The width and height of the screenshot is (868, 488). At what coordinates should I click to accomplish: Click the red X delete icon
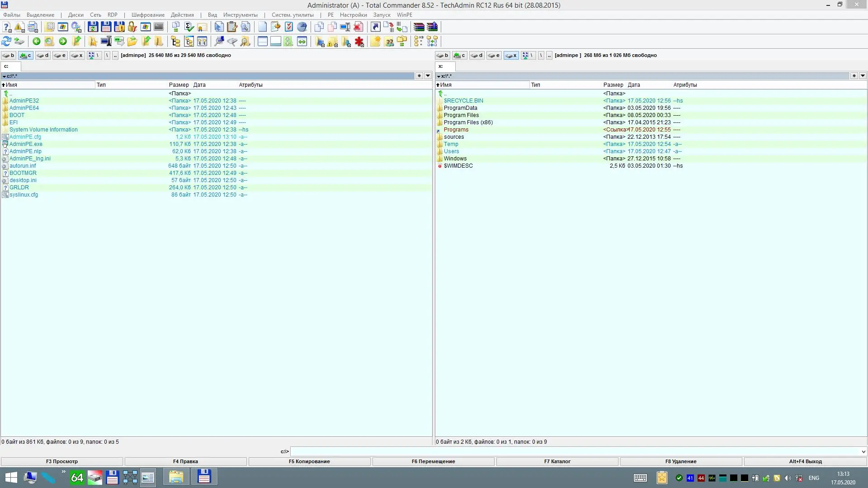click(x=359, y=27)
